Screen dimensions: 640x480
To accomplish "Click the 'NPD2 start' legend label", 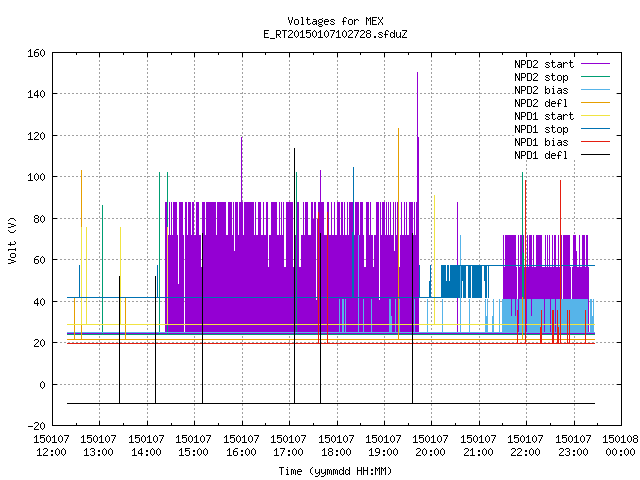I will click(544, 64).
